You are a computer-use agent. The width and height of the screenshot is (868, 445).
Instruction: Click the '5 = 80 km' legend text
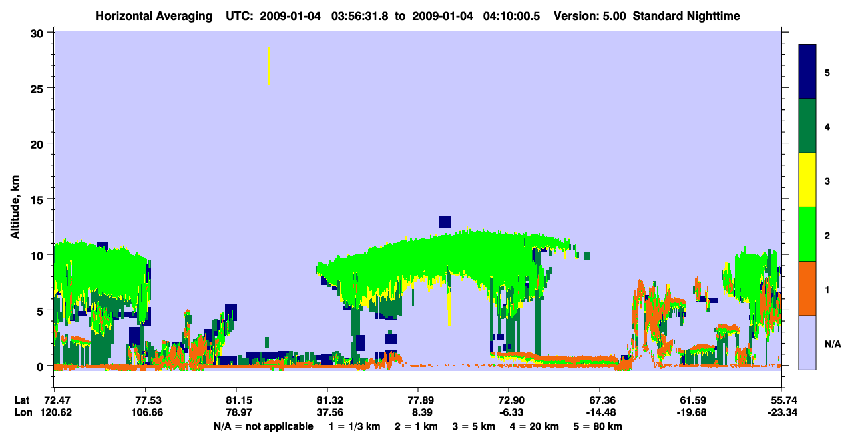coord(598,426)
